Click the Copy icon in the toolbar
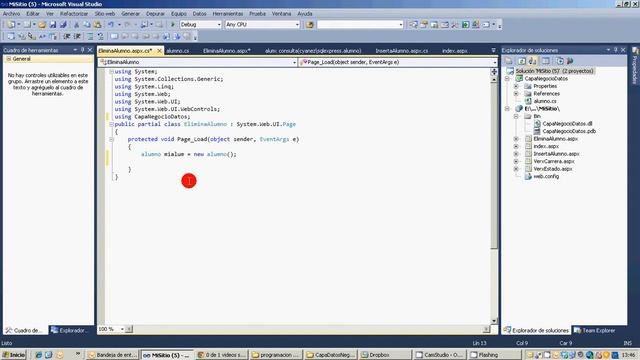Viewport: 640px width, 360px height. coord(87,24)
